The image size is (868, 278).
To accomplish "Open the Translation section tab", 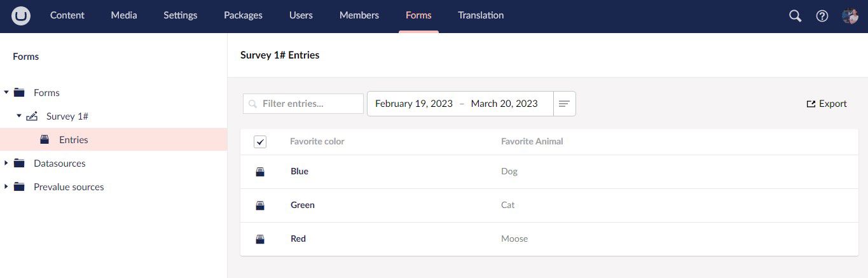I will pos(481,15).
